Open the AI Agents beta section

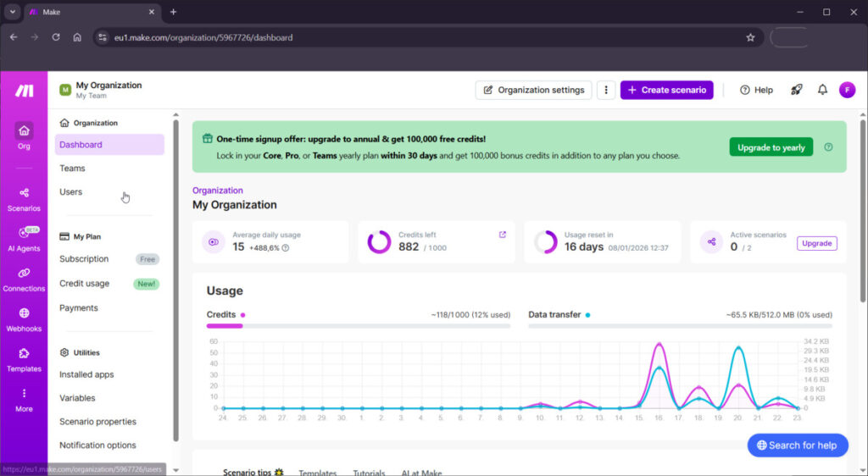24,239
